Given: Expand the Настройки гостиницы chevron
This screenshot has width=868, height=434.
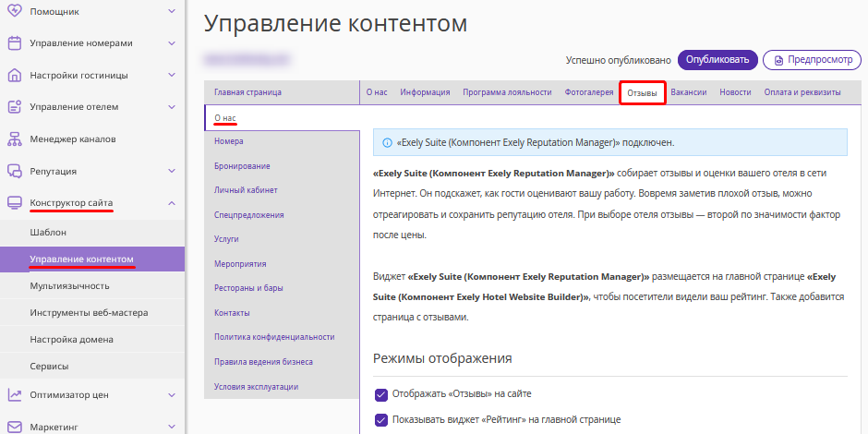Looking at the screenshot, I should pos(172,76).
